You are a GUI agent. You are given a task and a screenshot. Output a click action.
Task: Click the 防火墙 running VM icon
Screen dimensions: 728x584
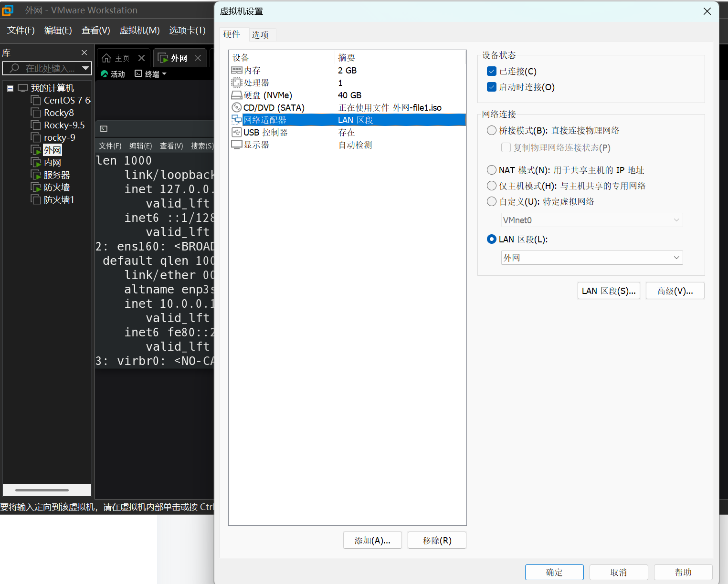point(36,187)
